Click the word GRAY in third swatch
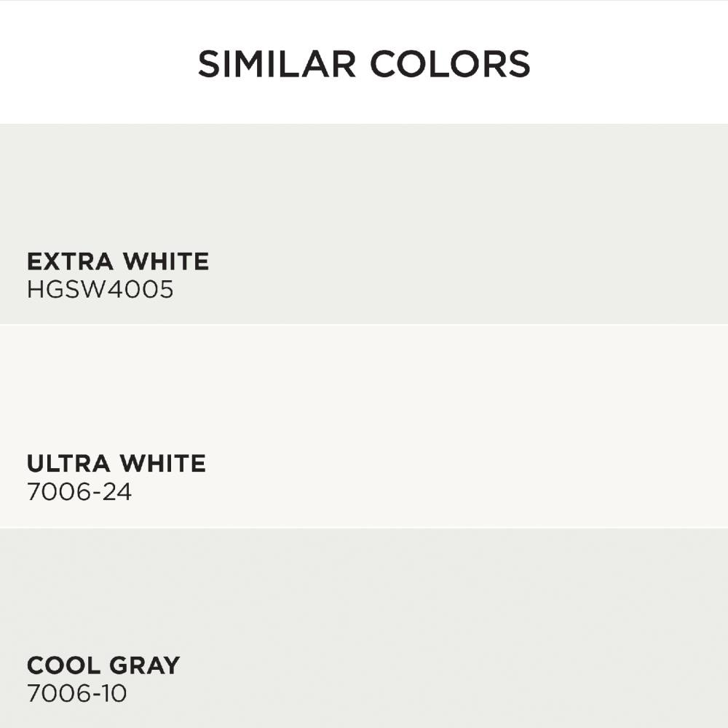The width and height of the screenshot is (728, 728). click(x=145, y=665)
